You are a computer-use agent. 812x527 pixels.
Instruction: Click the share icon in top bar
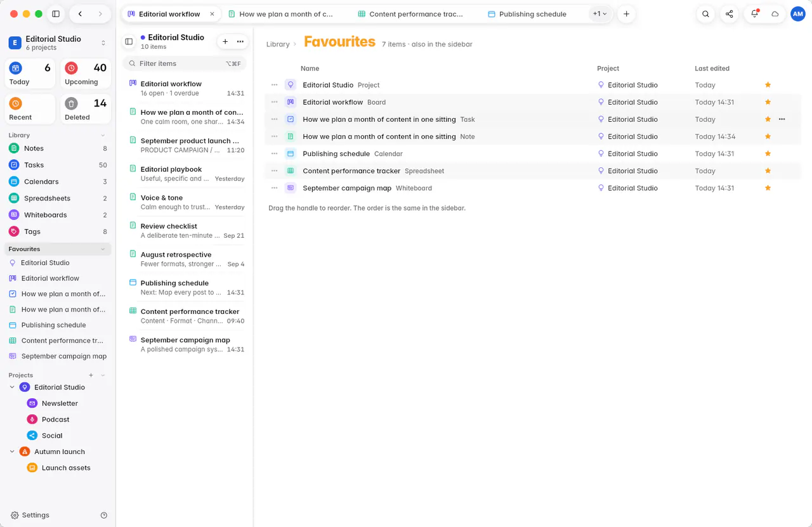click(730, 14)
